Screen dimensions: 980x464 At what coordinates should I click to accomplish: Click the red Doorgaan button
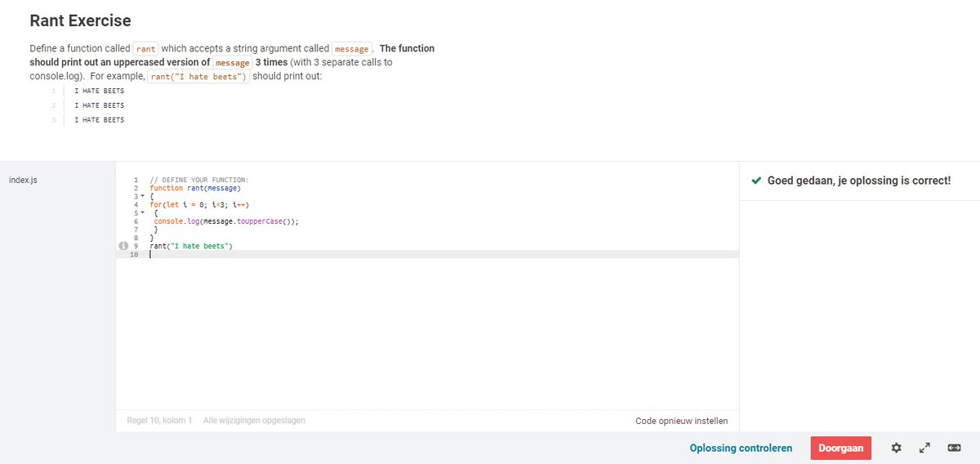point(840,448)
